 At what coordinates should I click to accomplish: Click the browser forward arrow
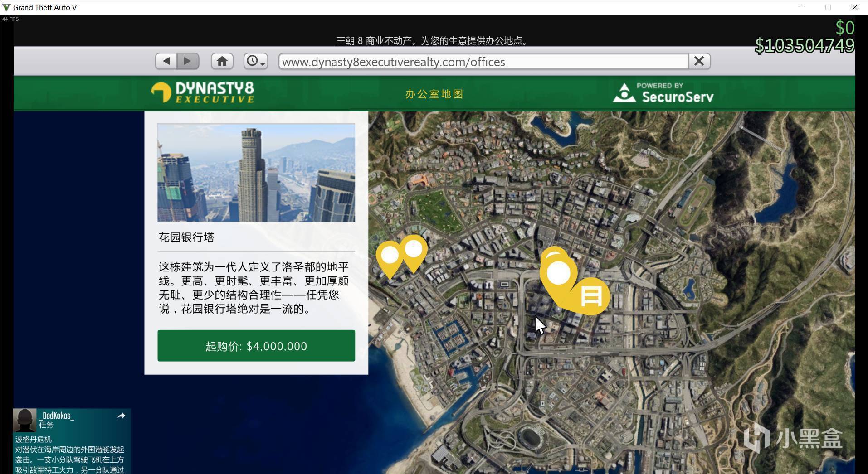(x=188, y=61)
